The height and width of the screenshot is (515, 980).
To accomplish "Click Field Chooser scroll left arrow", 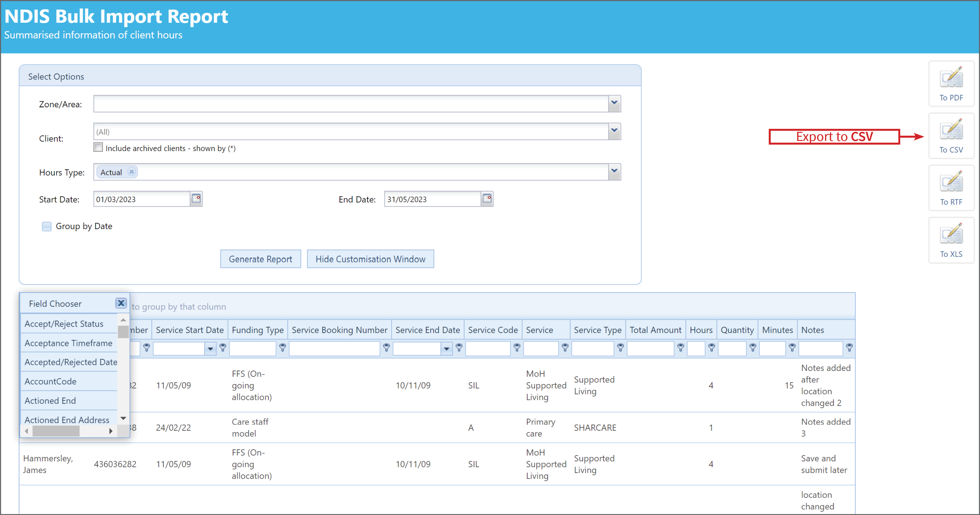I will click(x=26, y=431).
